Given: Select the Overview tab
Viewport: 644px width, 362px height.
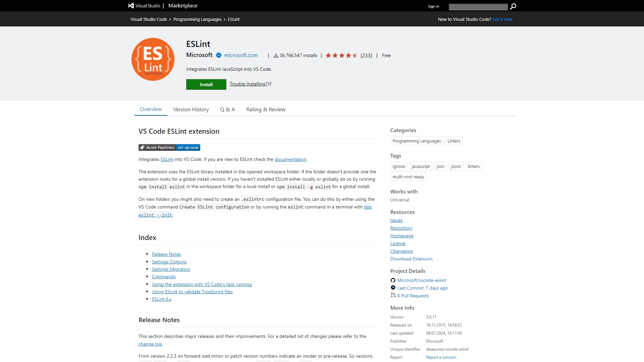Looking at the screenshot, I should point(151,109).
